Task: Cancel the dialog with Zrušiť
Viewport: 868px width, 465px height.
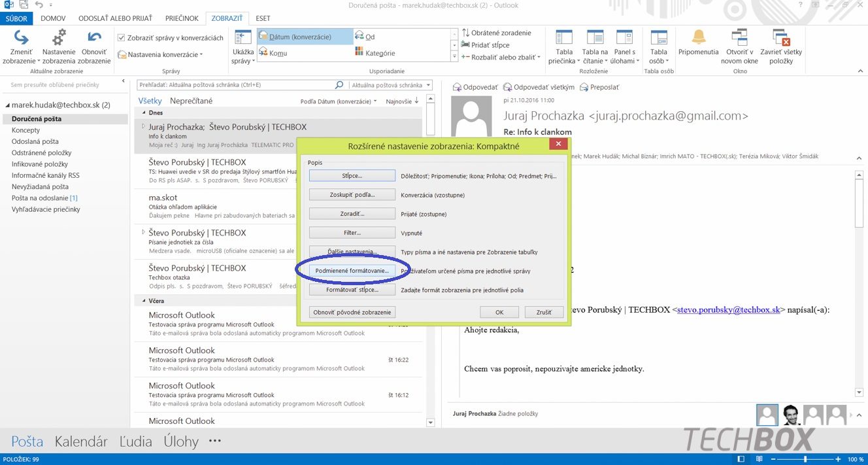Action: tap(544, 312)
